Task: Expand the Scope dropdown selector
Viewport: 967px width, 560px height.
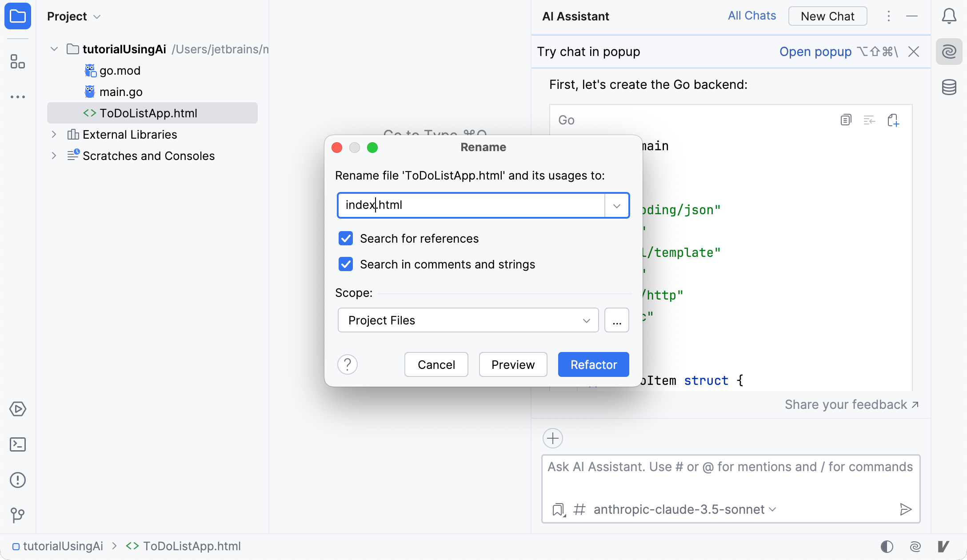Action: pyautogui.click(x=586, y=320)
